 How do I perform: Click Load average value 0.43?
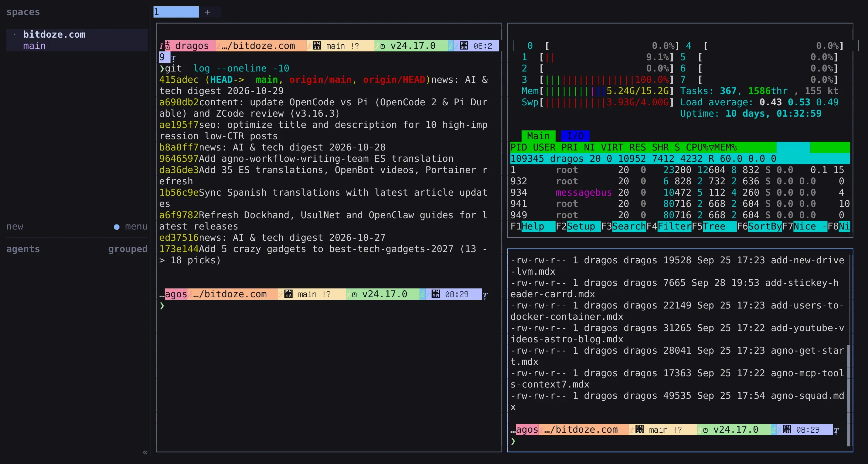[770, 102]
